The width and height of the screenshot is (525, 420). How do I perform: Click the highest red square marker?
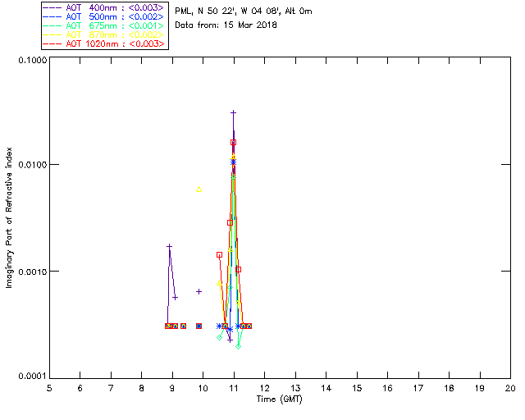(x=233, y=143)
